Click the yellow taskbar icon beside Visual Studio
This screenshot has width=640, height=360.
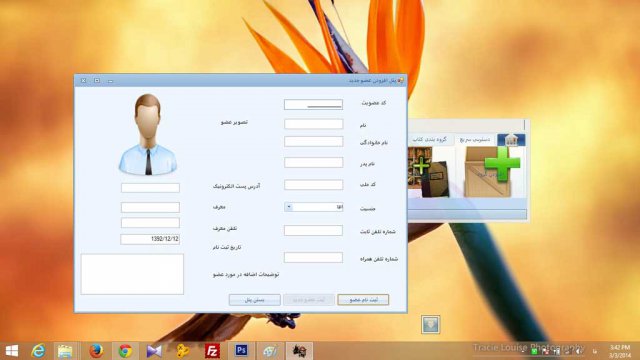[x=183, y=351]
